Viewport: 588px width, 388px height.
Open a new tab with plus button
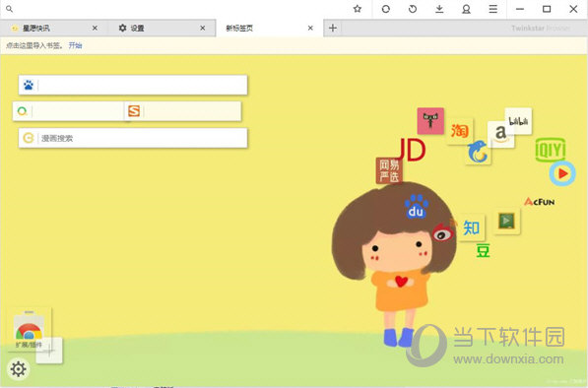333,29
